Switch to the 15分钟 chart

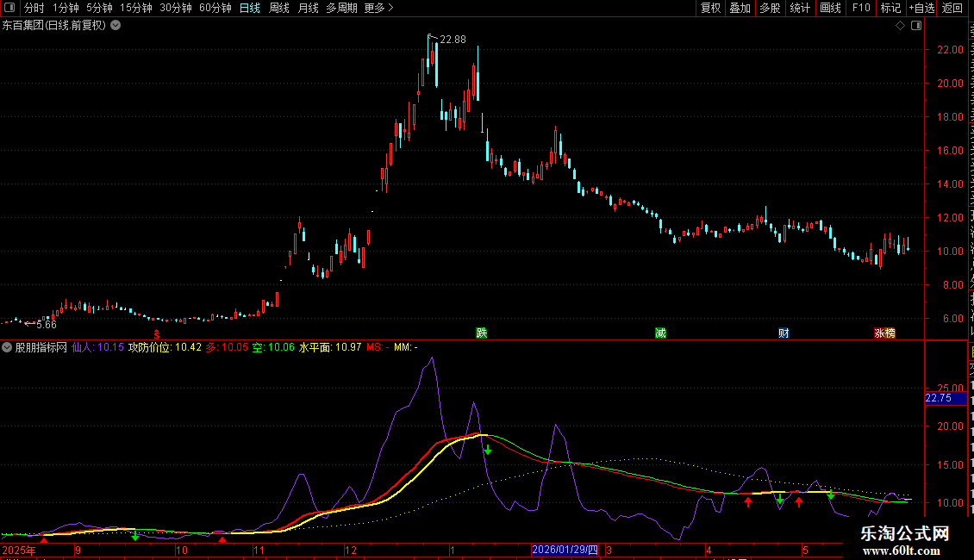tap(136, 8)
